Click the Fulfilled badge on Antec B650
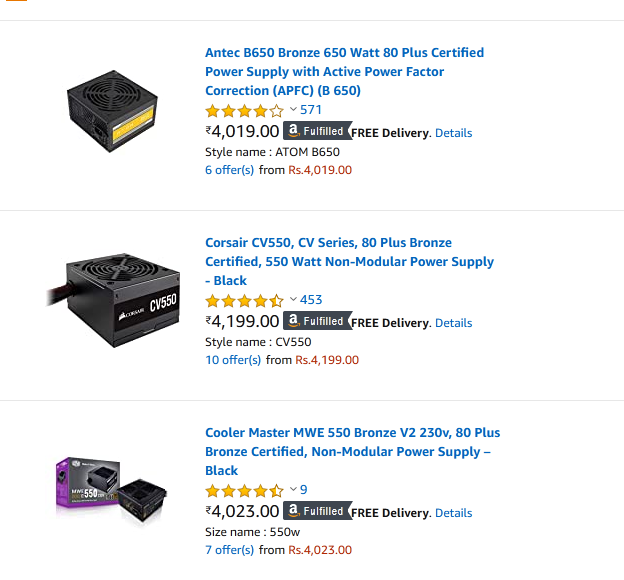Viewport: 624px width, 580px height. (x=315, y=131)
